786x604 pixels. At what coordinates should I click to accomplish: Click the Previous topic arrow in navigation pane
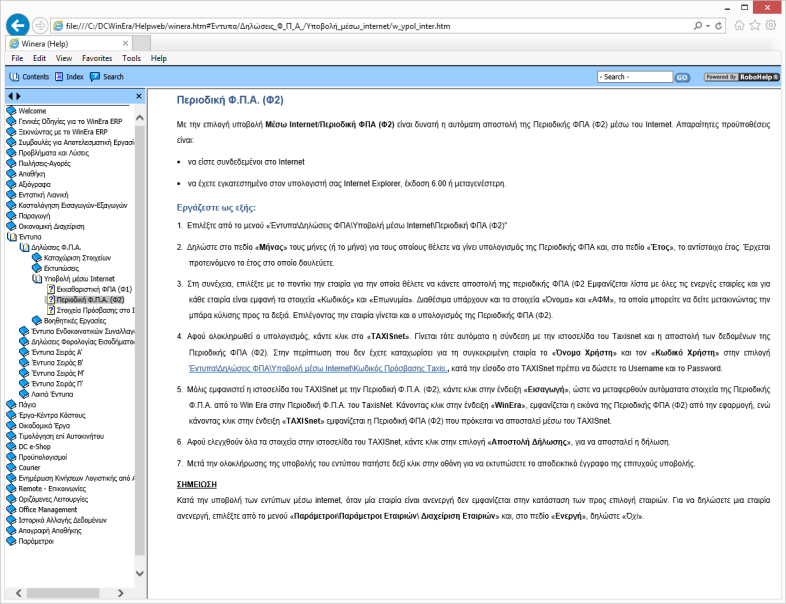coord(10,96)
